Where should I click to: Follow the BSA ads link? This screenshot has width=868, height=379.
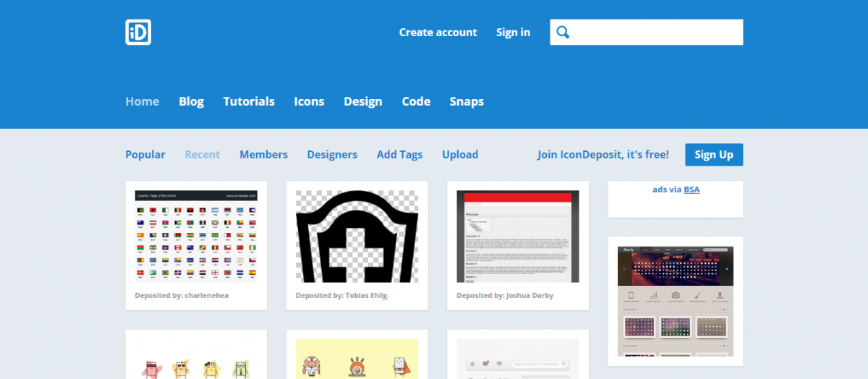(692, 189)
